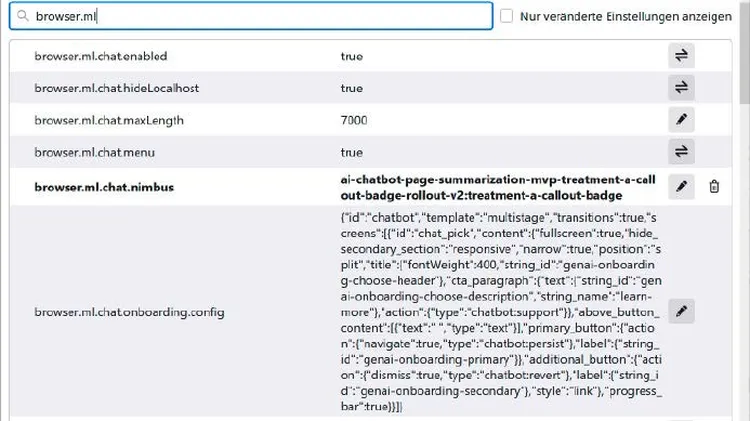
Task: Toggle browser.ml.chat.menu value button
Action: click(681, 152)
